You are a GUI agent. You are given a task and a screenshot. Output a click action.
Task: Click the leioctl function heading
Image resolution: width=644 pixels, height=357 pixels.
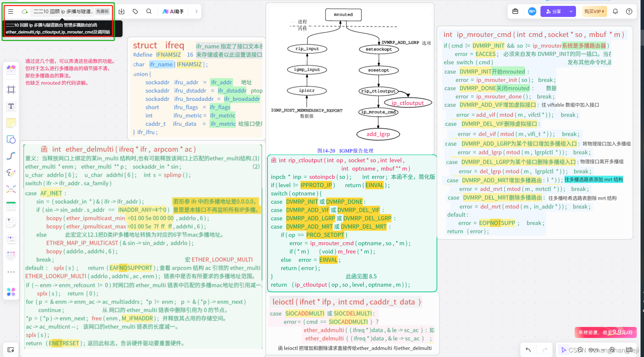pyautogui.click(x=347, y=302)
